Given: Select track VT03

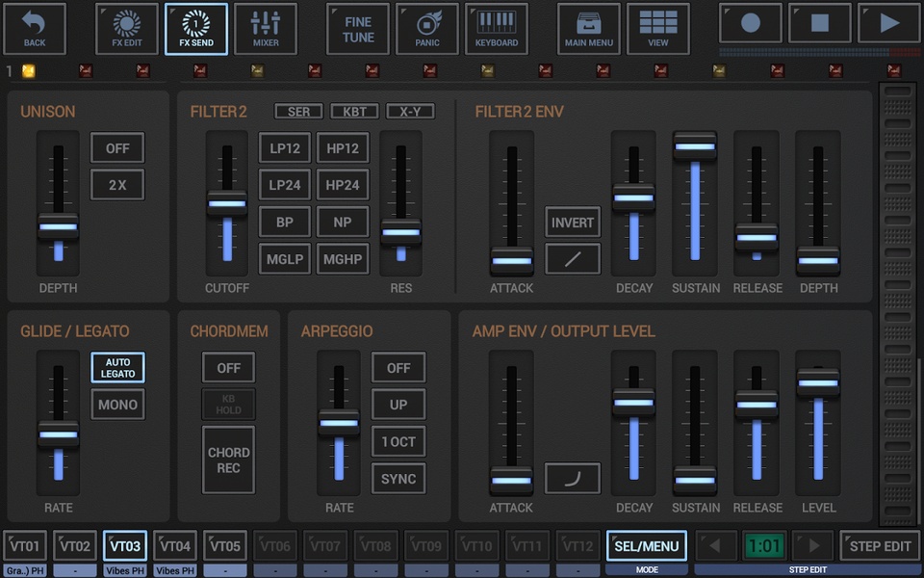Looking at the screenshot, I should pyautogui.click(x=125, y=546).
